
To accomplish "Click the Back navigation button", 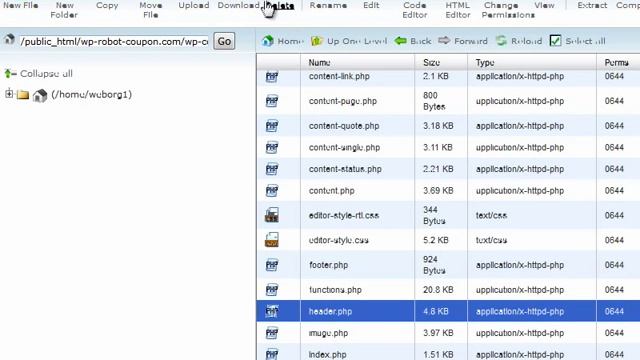I will click(413, 41).
